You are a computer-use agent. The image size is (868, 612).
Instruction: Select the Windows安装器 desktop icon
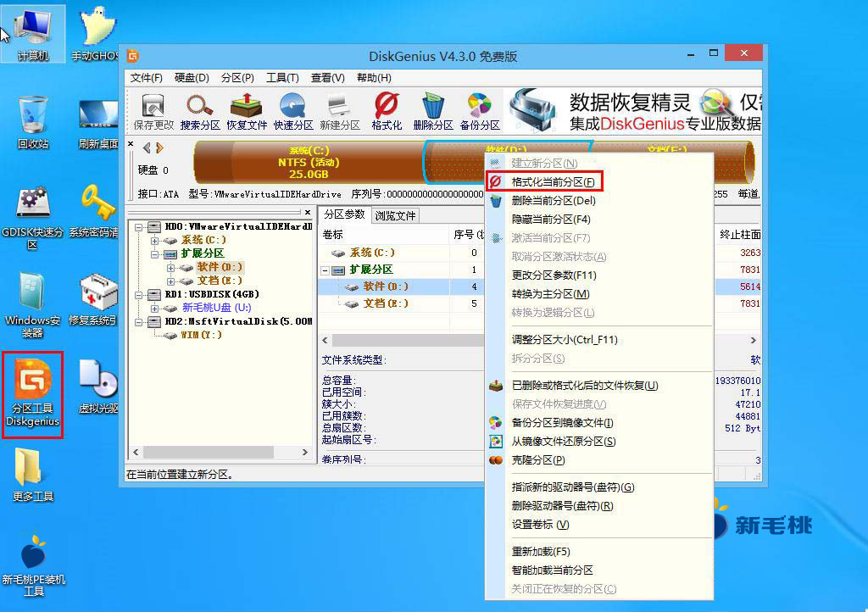(x=33, y=305)
